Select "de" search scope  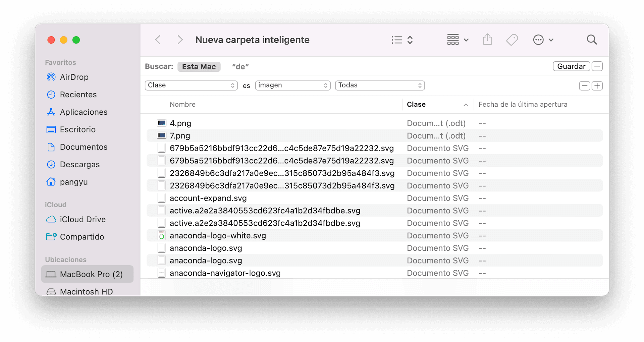tap(240, 67)
